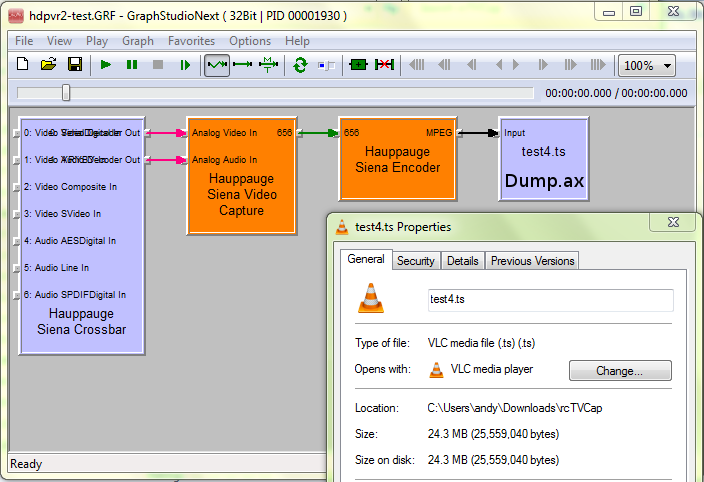704x482 pixels.
Task: Switch to Security tab in Properties
Action: (416, 261)
